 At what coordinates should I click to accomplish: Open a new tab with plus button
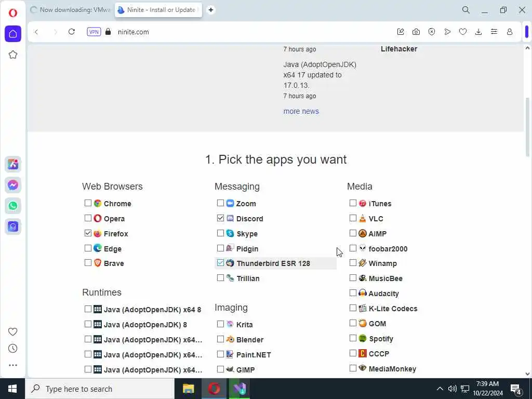[211, 10]
